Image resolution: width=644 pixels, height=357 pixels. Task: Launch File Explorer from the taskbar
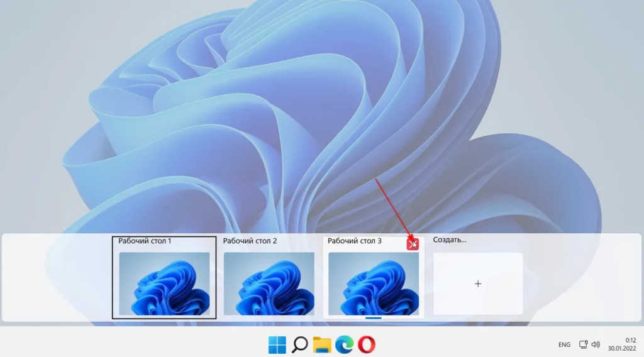[322, 344]
